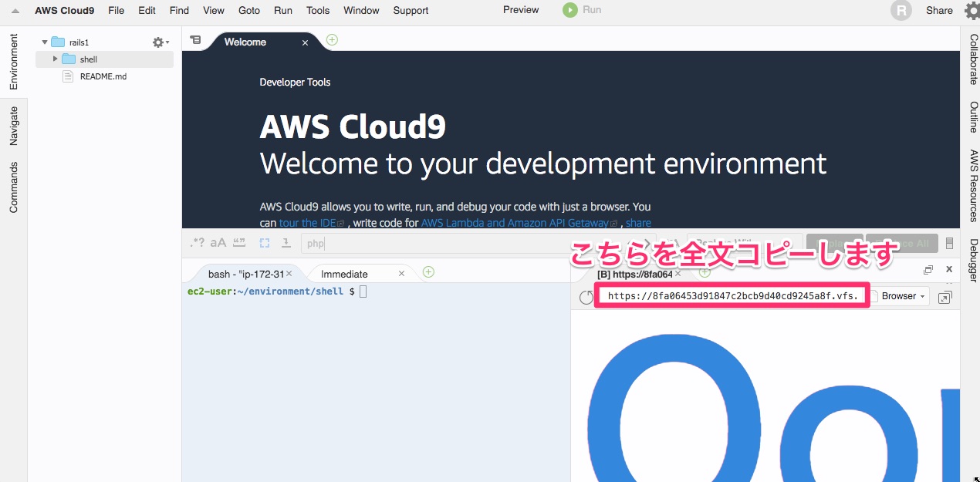Open the Window menu

(361, 10)
